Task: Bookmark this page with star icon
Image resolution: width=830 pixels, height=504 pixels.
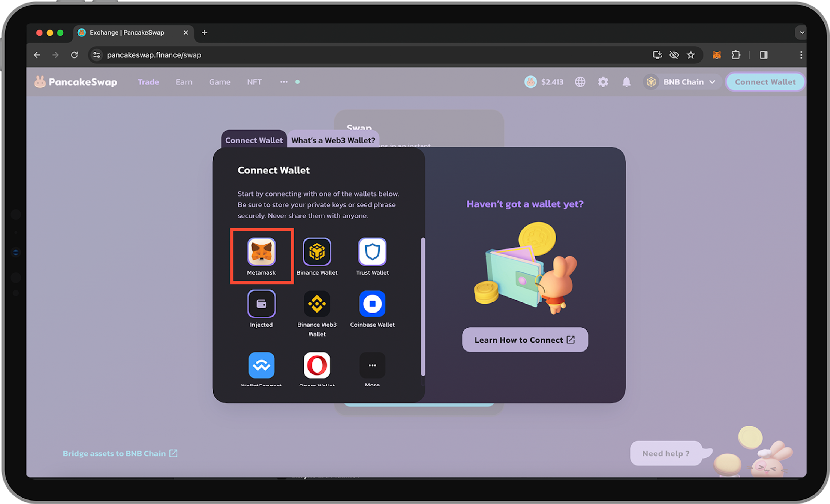Action: click(691, 55)
